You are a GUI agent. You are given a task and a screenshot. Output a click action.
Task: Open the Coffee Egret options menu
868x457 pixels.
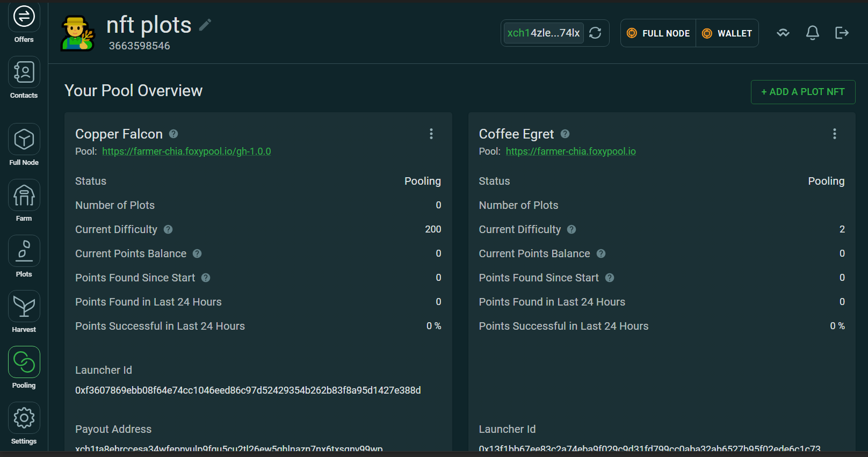click(x=834, y=134)
